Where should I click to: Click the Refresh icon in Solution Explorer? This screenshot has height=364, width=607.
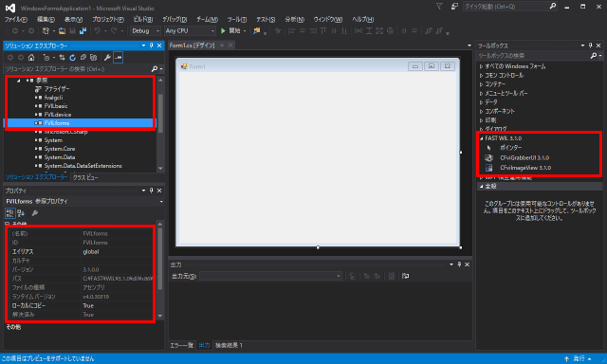[x=72, y=58]
